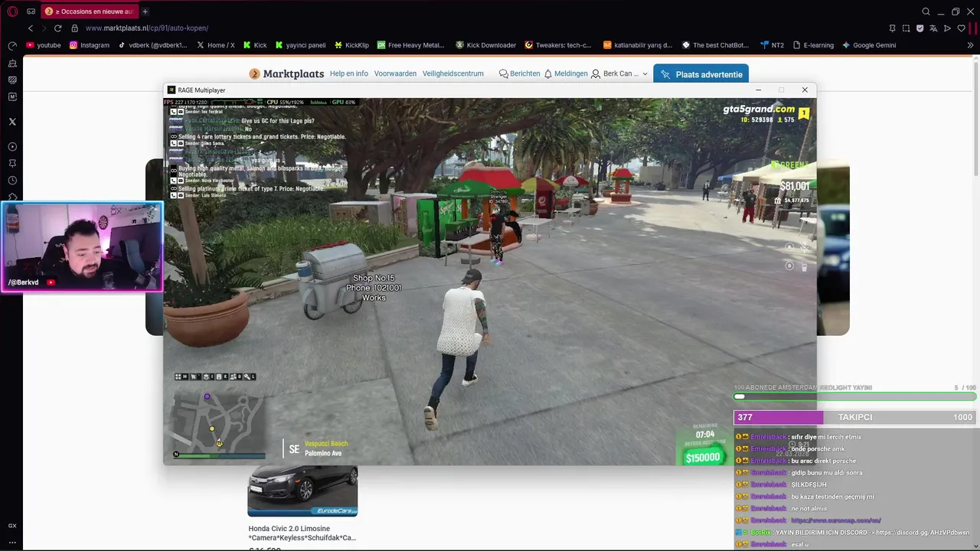Go back to the previous page
Image resolution: width=980 pixels, height=551 pixels.
point(31,28)
